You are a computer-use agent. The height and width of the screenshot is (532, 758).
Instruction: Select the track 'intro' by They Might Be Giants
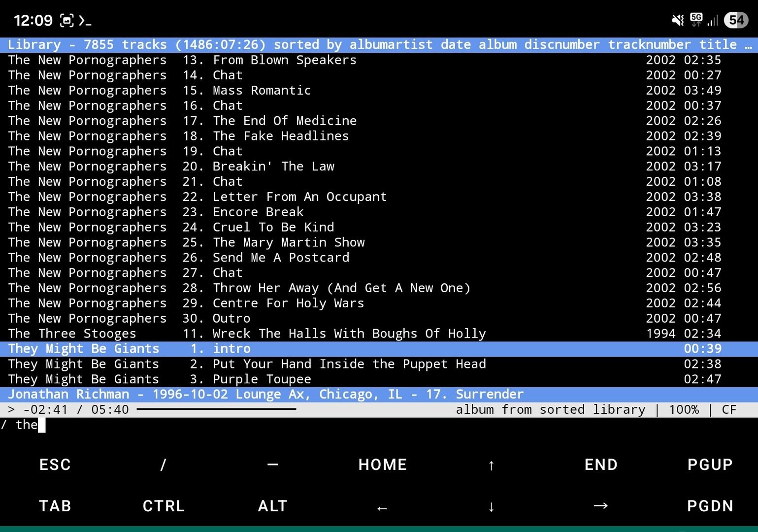pyautogui.click(x=379, y=349)
